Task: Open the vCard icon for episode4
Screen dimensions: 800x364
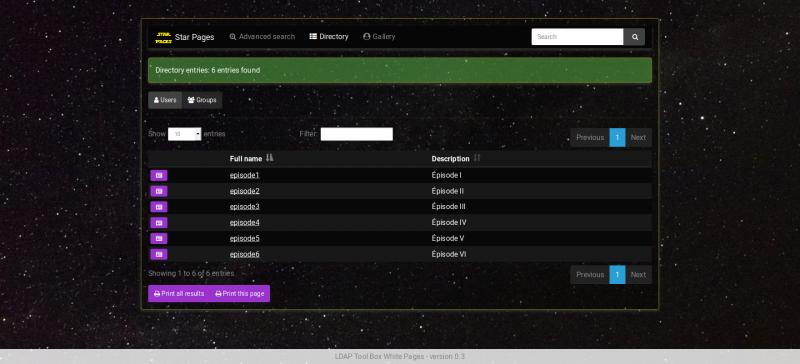Action: coord(159,223)
